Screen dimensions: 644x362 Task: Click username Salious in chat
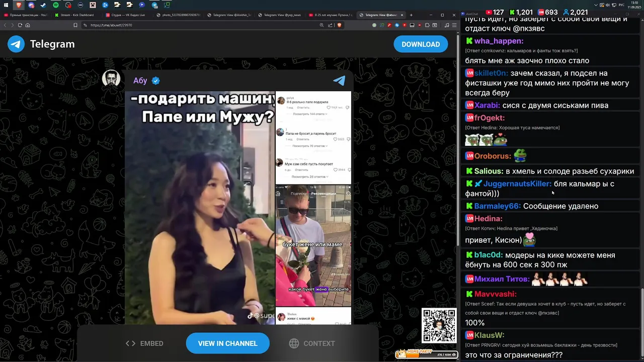489,171
